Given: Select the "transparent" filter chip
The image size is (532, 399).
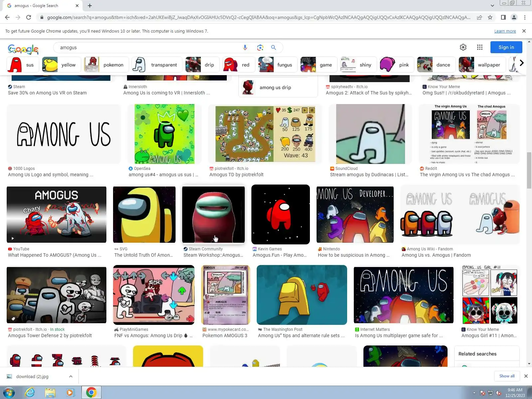Looking at the screenshot, I should click(x=157, y=65).
